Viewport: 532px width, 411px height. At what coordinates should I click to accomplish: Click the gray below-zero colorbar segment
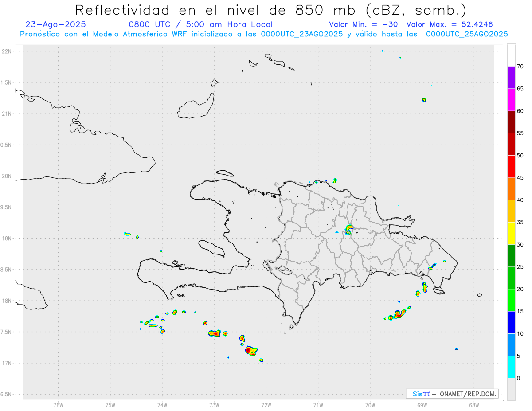pos(511,389)
